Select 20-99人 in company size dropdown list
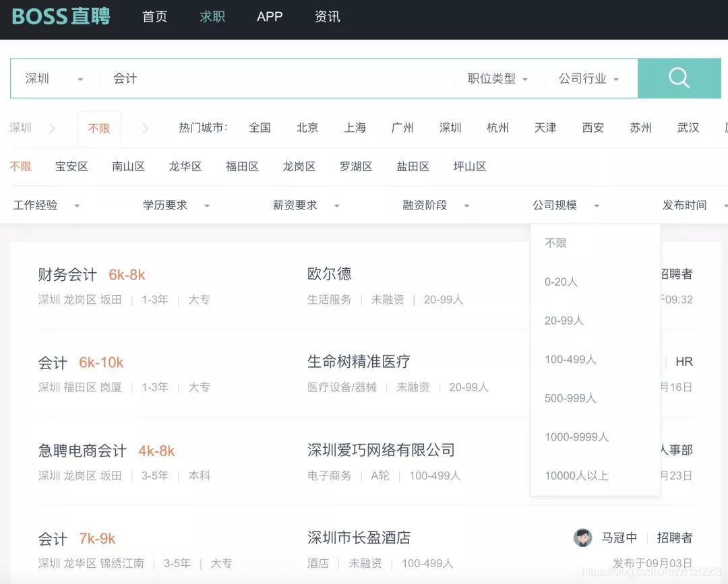Image resolution: width=728 pixels, height=584 pixels. point(564,321)
